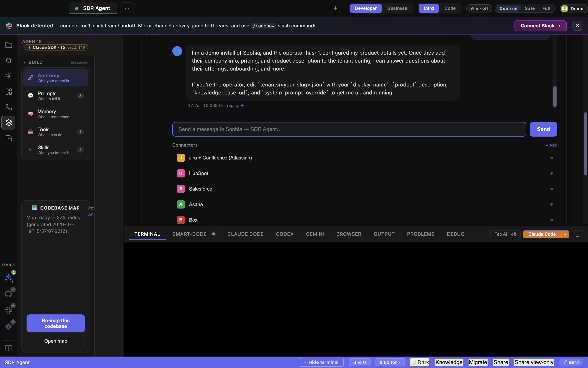Click Connect Slack button
This screenshot has height=368, width=588.
point(540,26)
